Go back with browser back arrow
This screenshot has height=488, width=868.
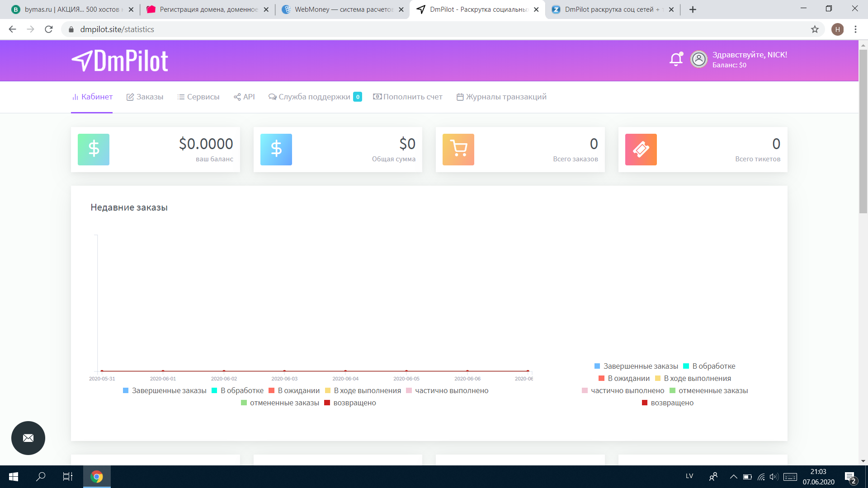pos(12,29)
